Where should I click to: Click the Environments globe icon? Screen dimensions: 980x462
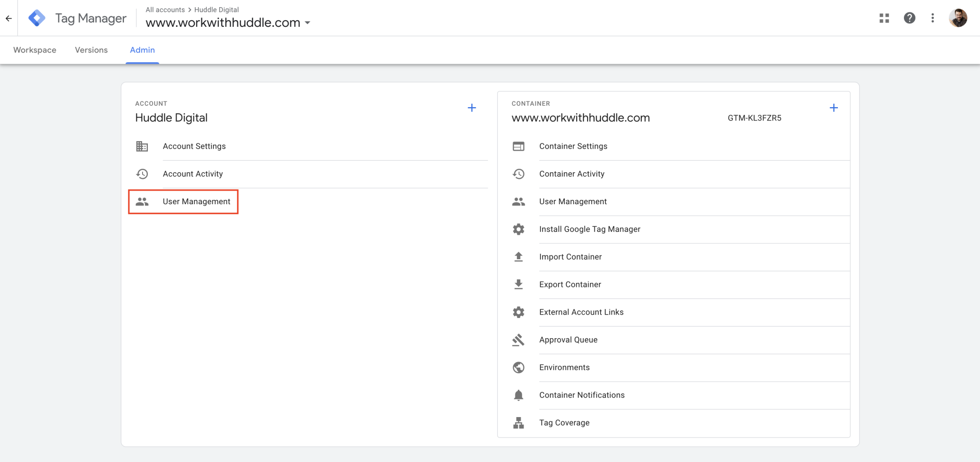point(519,367)
